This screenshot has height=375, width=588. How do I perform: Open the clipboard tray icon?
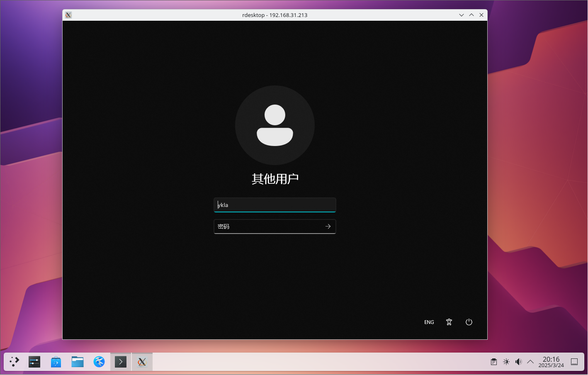click(494, 362)
